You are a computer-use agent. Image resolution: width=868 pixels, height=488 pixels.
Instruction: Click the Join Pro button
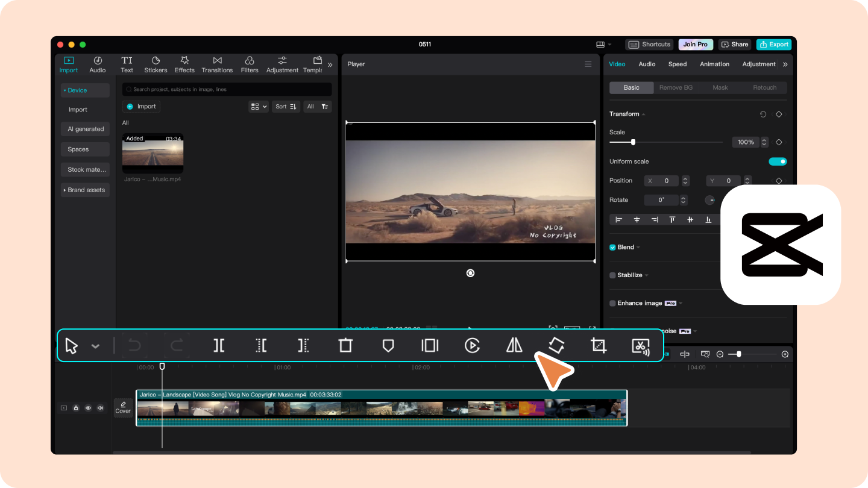695,44
